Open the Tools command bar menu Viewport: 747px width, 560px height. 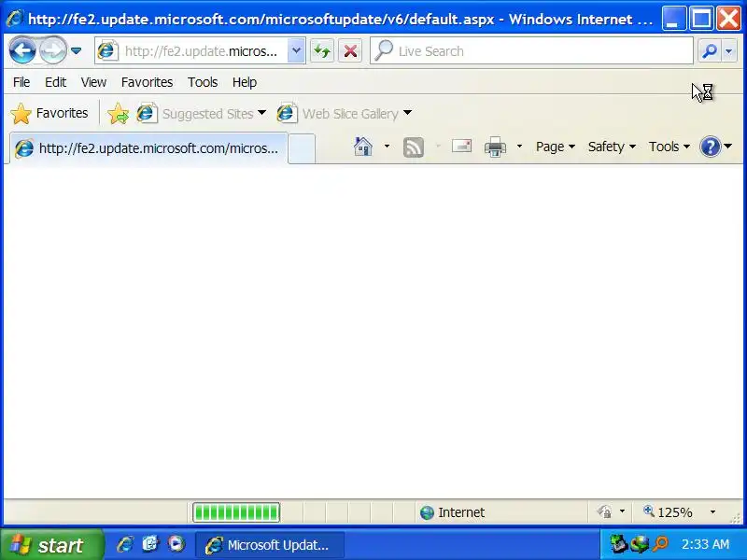669,147
